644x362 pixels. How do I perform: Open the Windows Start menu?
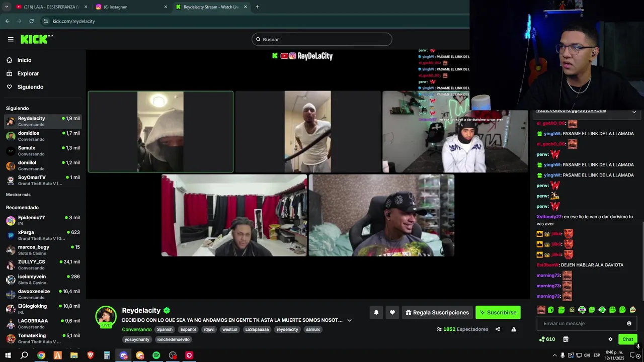point(8,355)
